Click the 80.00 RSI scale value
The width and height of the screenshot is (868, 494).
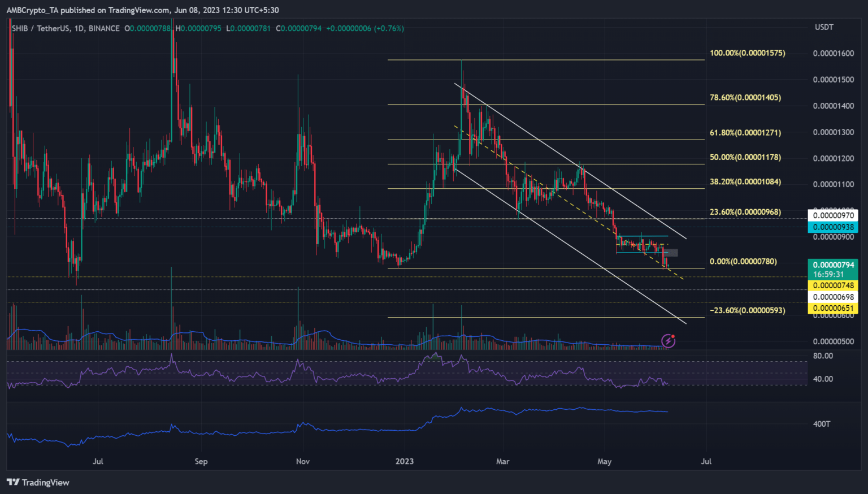tap(823, 356)
